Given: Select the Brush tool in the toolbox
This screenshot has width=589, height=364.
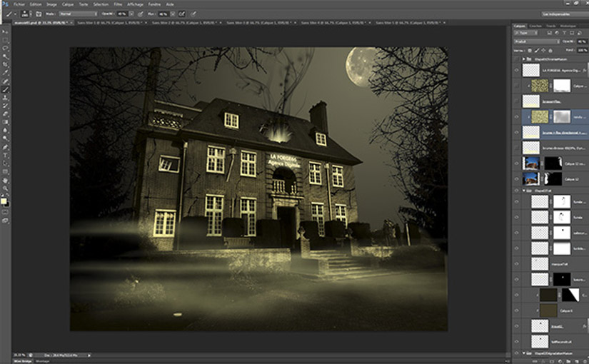Looking at the screenshot, I should pyautogui.click(x=5, y=89).
